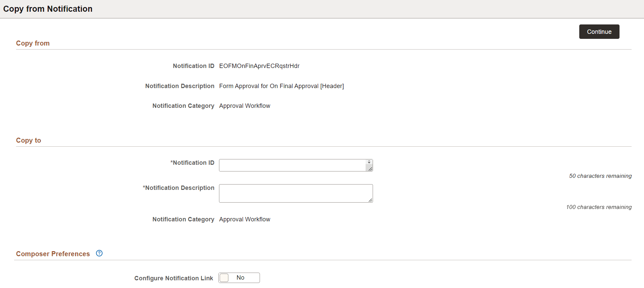Click the 50 characters remaining counter
644x288 pixels.
[x=600, y=176]
